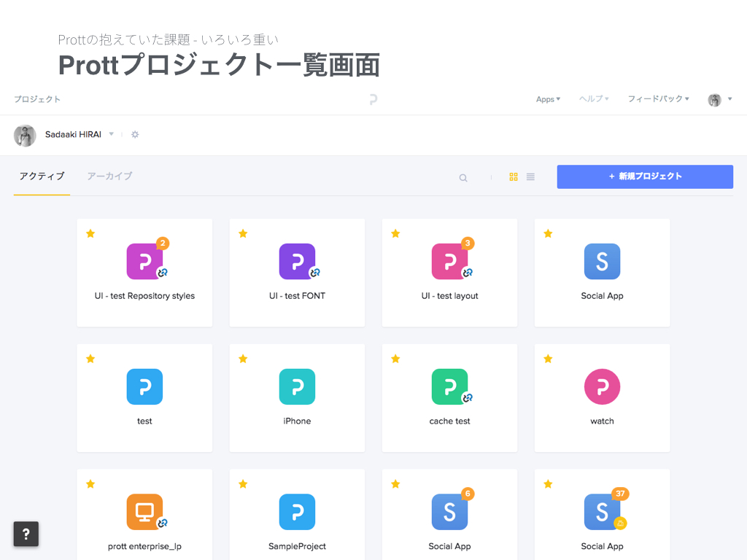
Task: Open the フィードバック dropdown menu
Action: click(659, 98)
